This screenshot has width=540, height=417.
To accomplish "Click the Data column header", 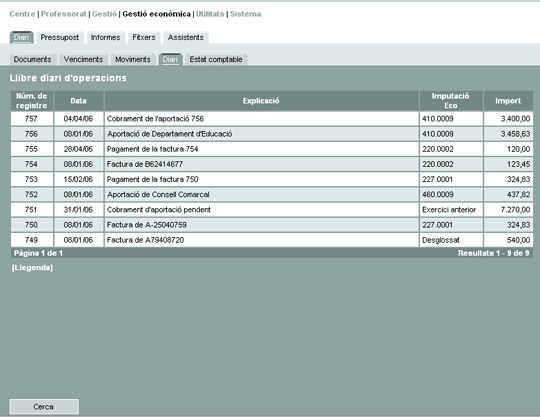I will coord(79,101).
